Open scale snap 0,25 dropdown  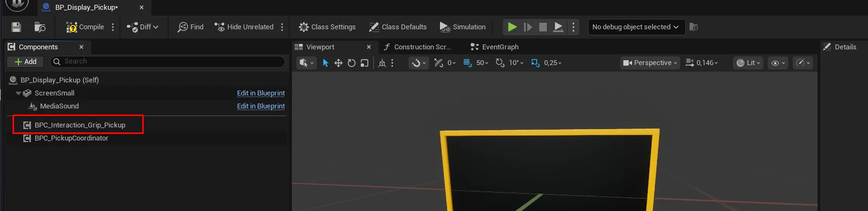click(553, 63)
